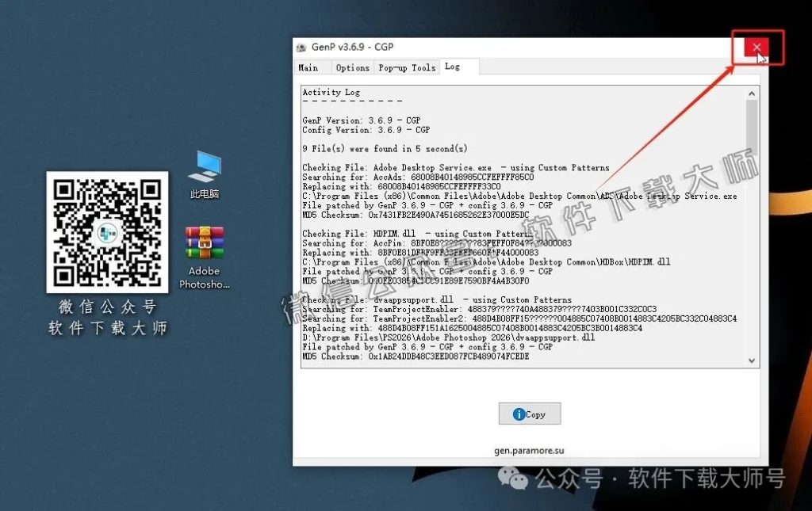Switch to the Main tab
Viewport: 812px width, 511px height.
311,67
